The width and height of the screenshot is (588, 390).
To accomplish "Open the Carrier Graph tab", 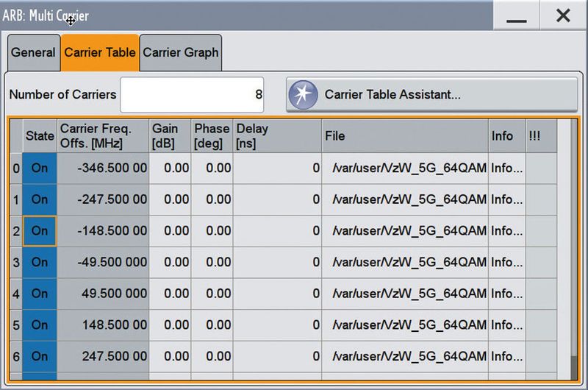I will coord(180,53).
